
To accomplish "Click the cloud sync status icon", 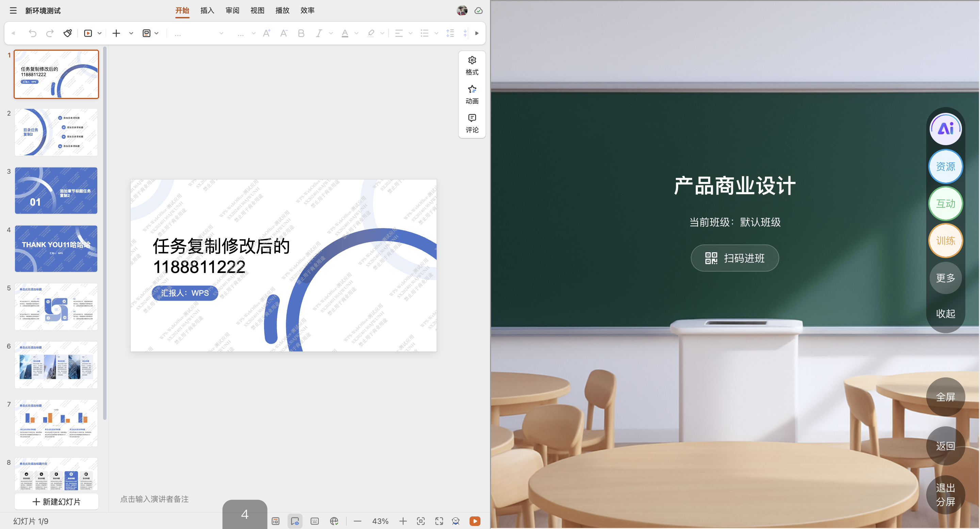I will pos(478,11).
